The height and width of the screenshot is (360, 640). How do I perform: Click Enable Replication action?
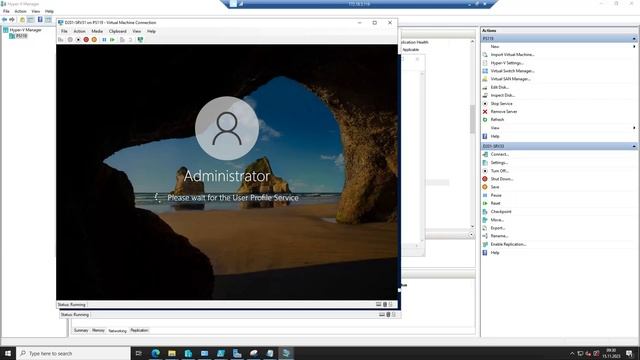coord(508,244)
